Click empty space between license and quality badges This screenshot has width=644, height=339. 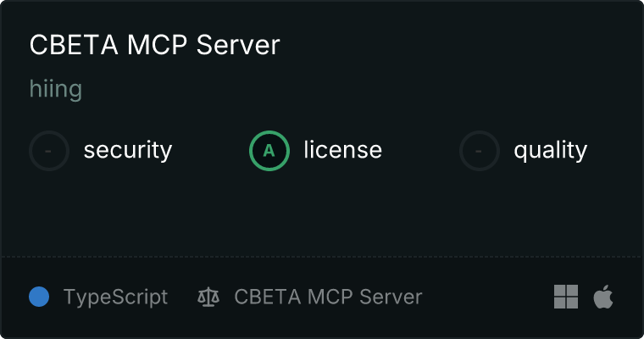tap(420, 151)
